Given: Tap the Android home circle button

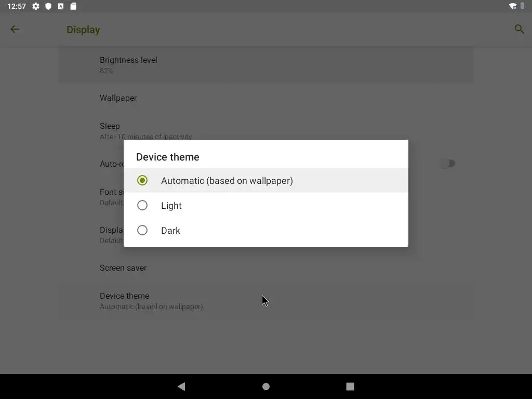Looking at the screenshot, I should pyautogui.click(x=266, y=387).
